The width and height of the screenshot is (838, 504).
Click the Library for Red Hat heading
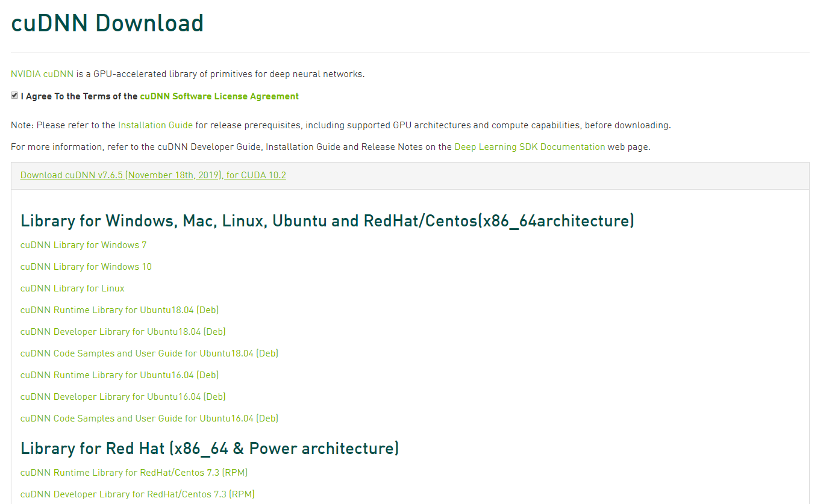coord(210,449)
